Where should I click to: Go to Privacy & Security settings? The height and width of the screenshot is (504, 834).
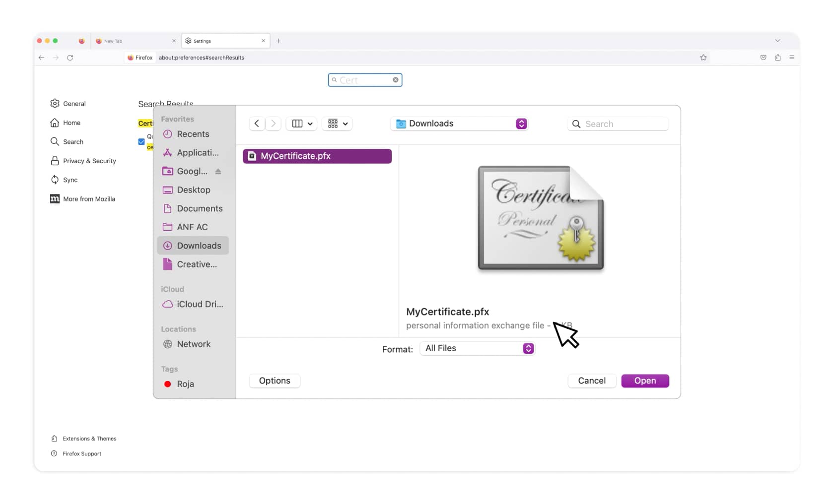pos(89,161)
